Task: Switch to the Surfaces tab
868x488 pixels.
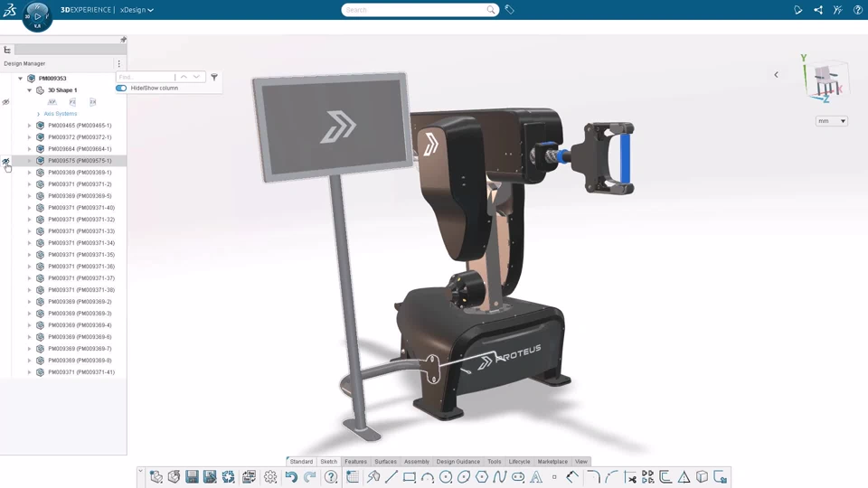Action: click(385, 462)
